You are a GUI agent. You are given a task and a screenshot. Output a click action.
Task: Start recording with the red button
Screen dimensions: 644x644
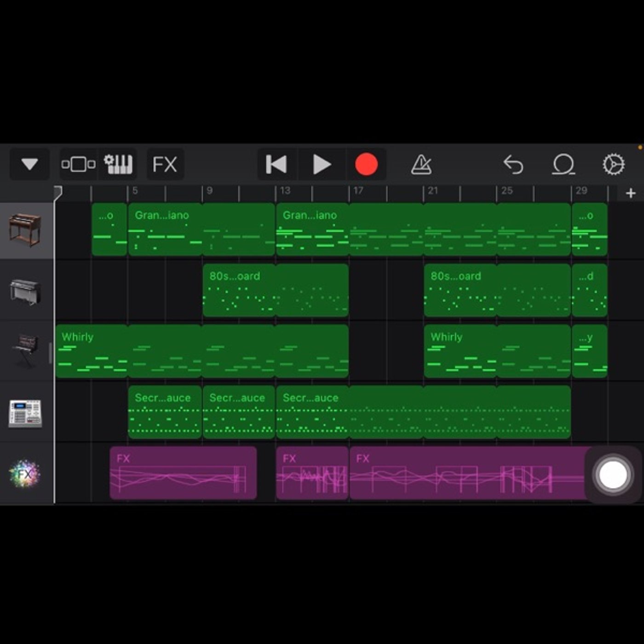pos(366,164)
